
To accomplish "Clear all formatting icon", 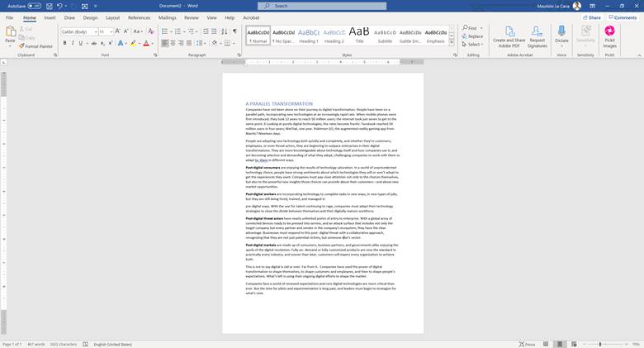I will pyautogui.click(x=151, y=31).
